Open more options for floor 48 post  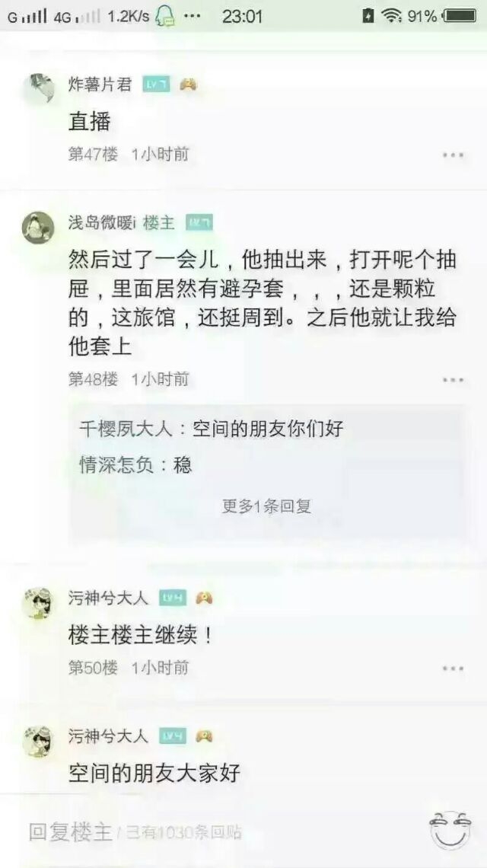(x=453, y=380)
